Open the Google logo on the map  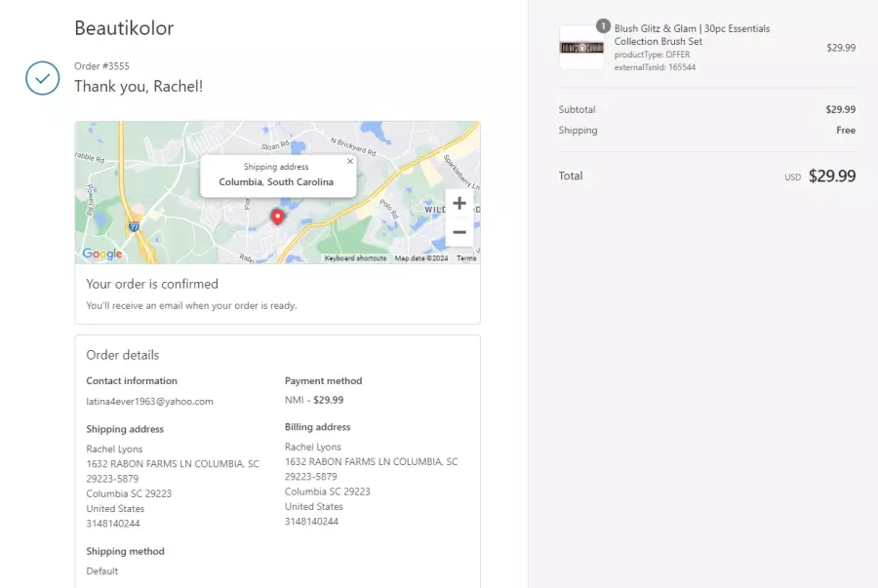click(x=101, y=254)
